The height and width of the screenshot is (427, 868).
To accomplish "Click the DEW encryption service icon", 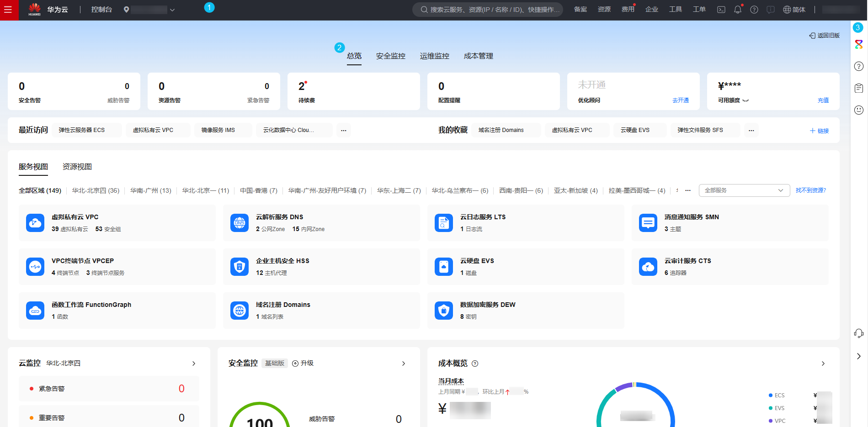I will tap(444, 311).
